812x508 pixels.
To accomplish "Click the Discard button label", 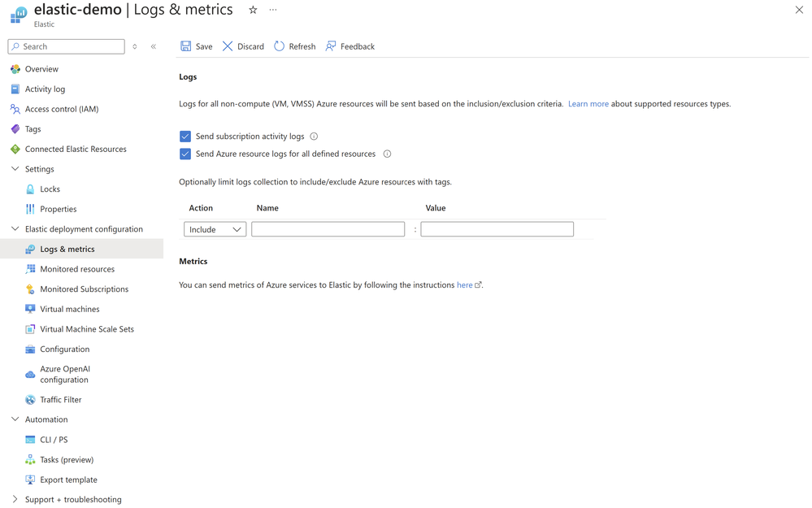I will point(250,46).
